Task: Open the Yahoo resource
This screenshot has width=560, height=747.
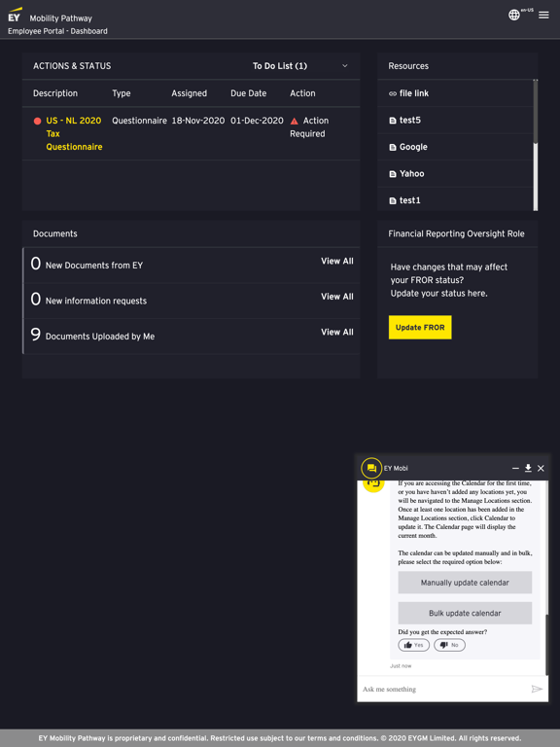Action: (x=412, y=173)
